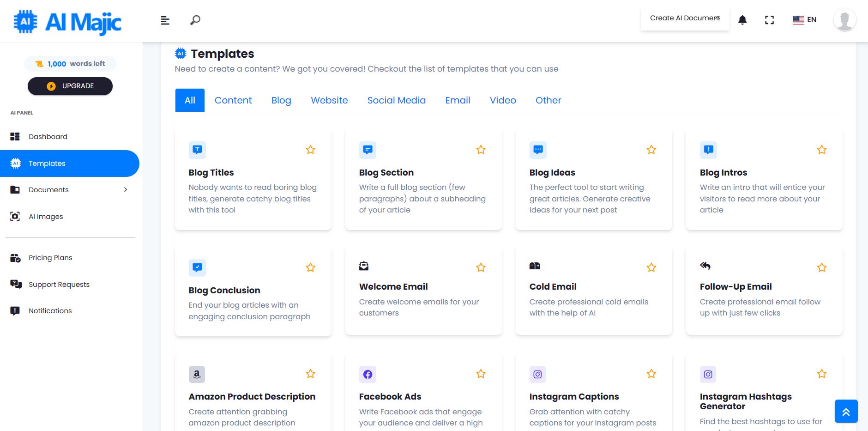Image resolution: width=868 pixels, height=431 pixels.
Task: Click the scroll-to-top arrow button
Action: point(846,411)
